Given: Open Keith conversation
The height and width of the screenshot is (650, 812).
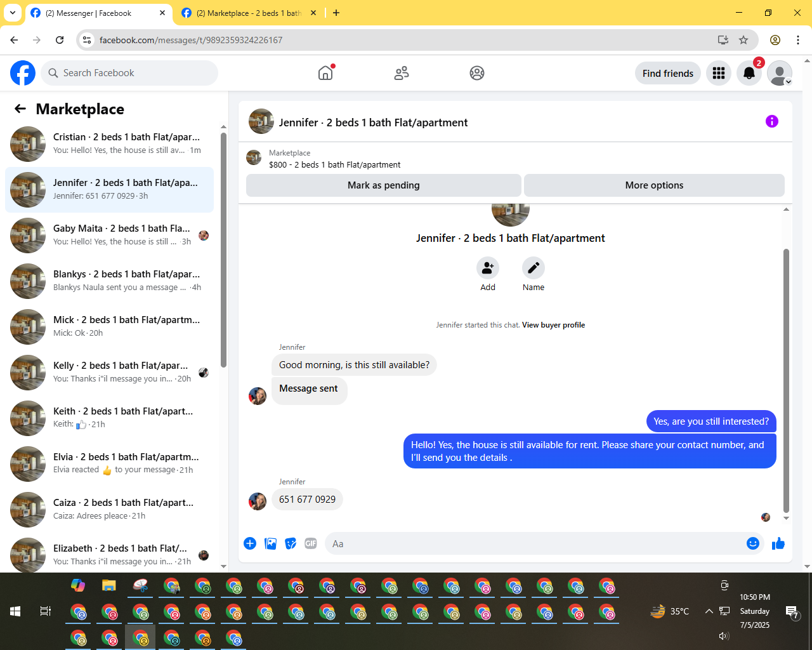Looking at the screenshot, I should [x=109, y=418].
